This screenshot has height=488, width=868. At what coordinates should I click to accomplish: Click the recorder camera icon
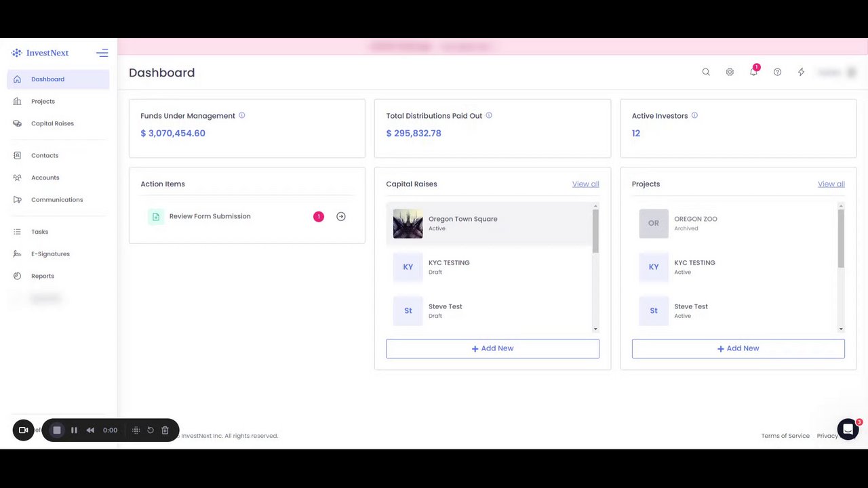point(23,430)
